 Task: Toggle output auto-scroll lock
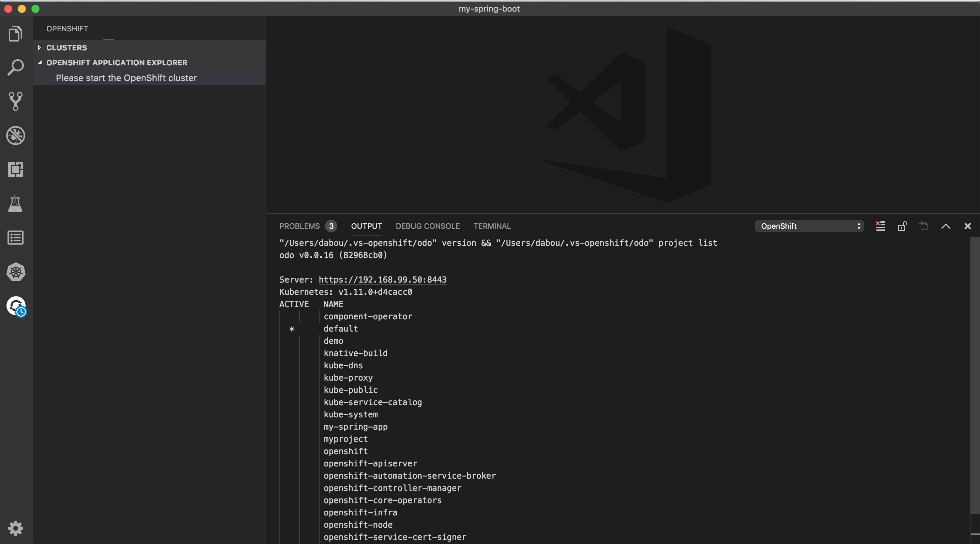click(x=902, y=226)
